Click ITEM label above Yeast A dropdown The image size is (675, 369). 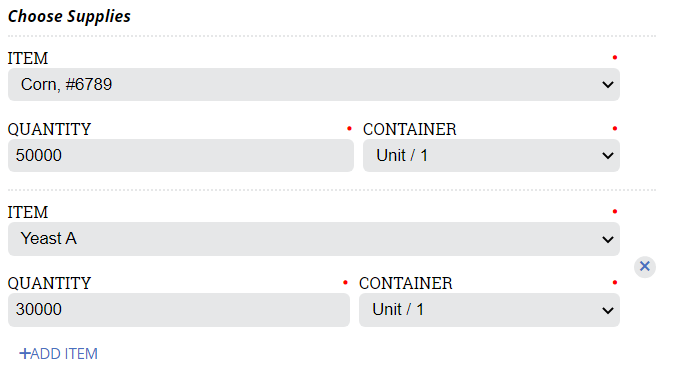28,212
